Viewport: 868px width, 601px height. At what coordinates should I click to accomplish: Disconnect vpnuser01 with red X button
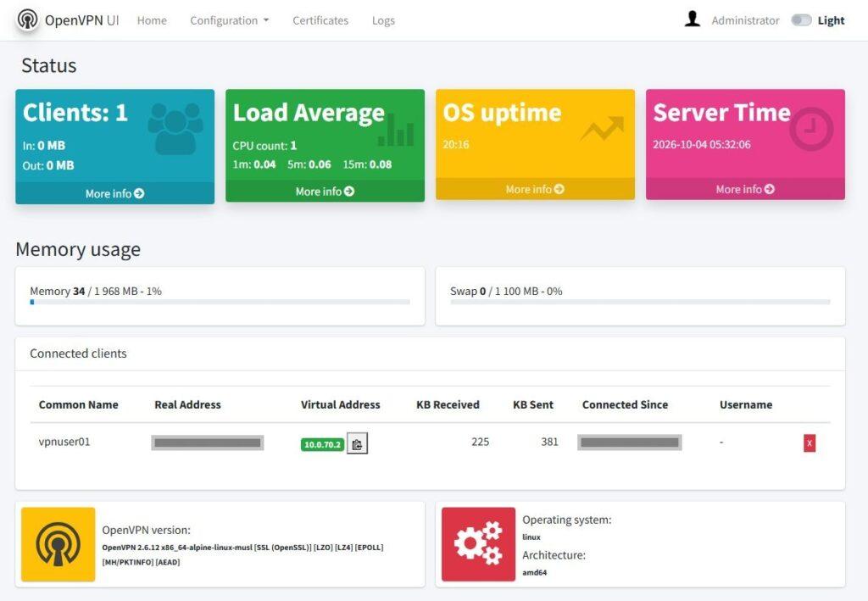click(x=810, y=442)
